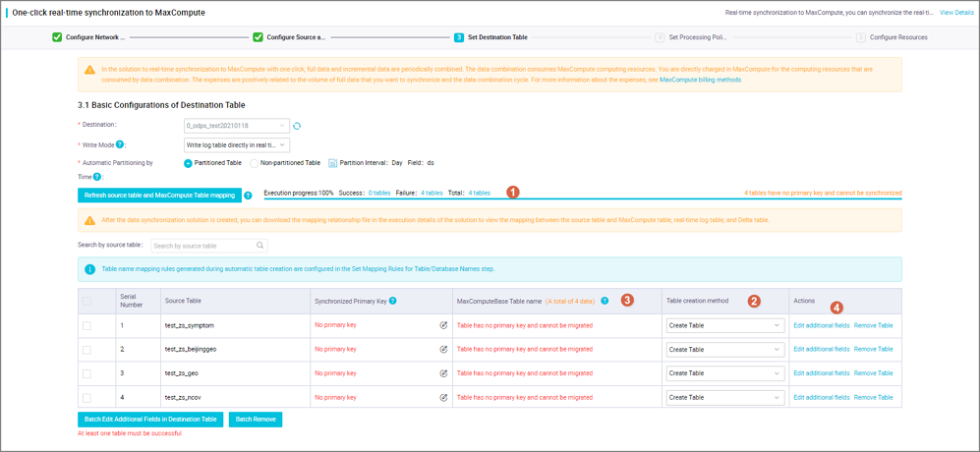Click the warning icon in billing notice
The image size is (980, 452).
90,70
